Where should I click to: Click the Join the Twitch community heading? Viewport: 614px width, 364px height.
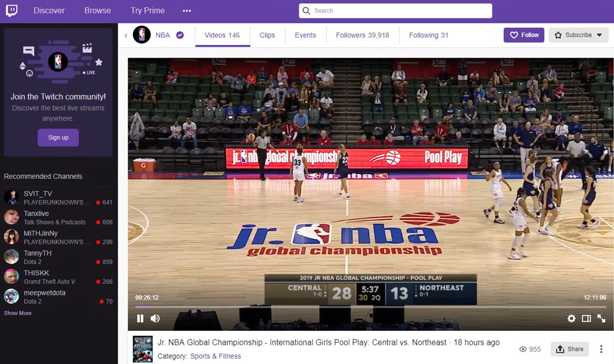coord(58,97)
